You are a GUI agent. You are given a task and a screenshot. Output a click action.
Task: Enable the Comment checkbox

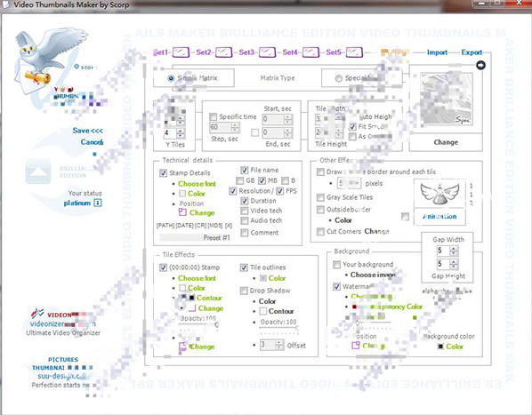click(245, 233)
